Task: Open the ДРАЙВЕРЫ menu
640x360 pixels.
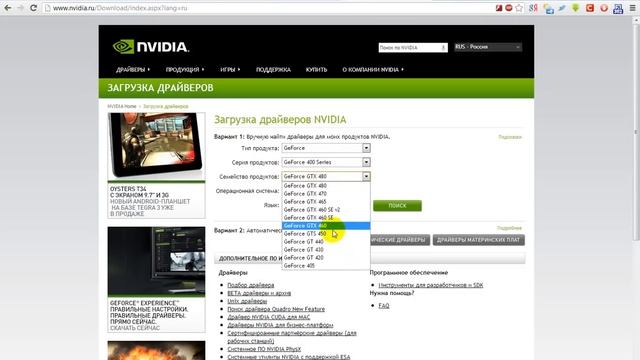Action: click(x=133, y=70)
